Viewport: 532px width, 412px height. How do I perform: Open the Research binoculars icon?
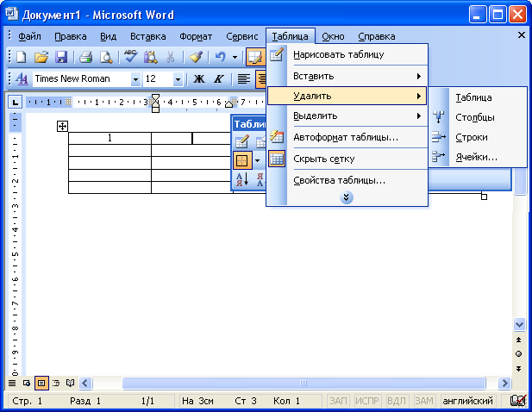[x=150, y=57]
